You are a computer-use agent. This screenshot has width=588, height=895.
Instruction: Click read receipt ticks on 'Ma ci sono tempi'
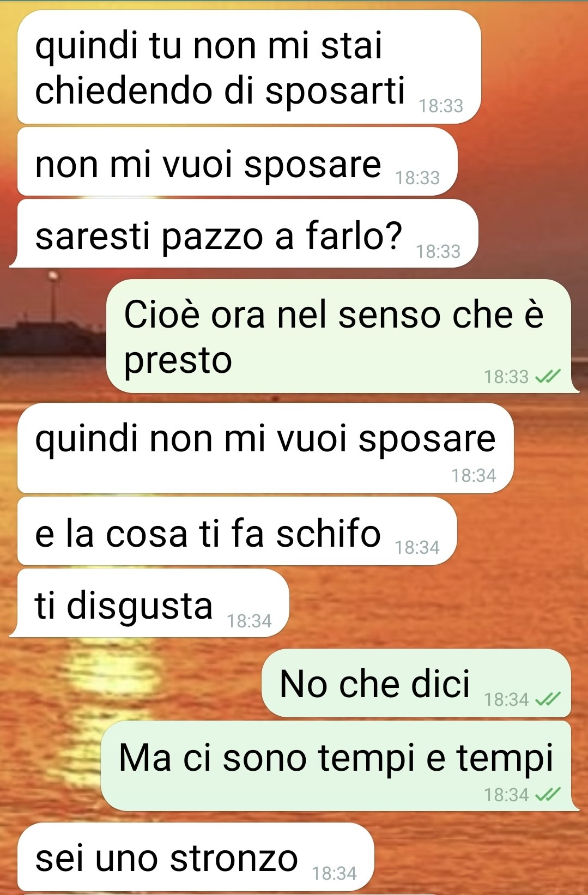point(548,795)
